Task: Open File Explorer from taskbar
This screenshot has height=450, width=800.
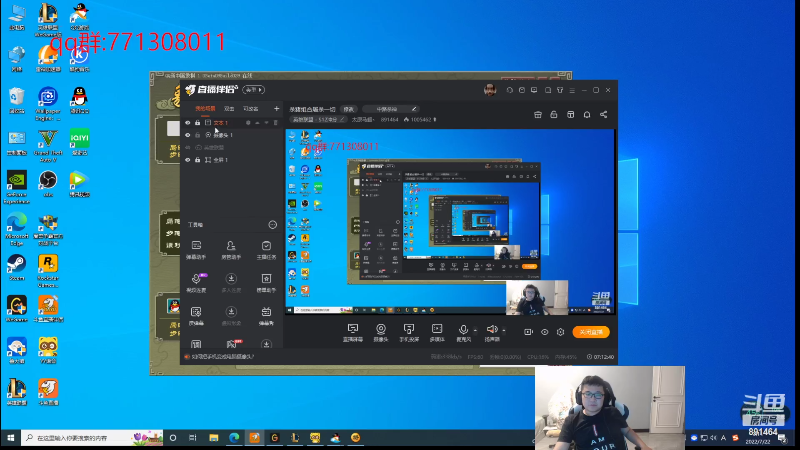Action: [214, 438]
